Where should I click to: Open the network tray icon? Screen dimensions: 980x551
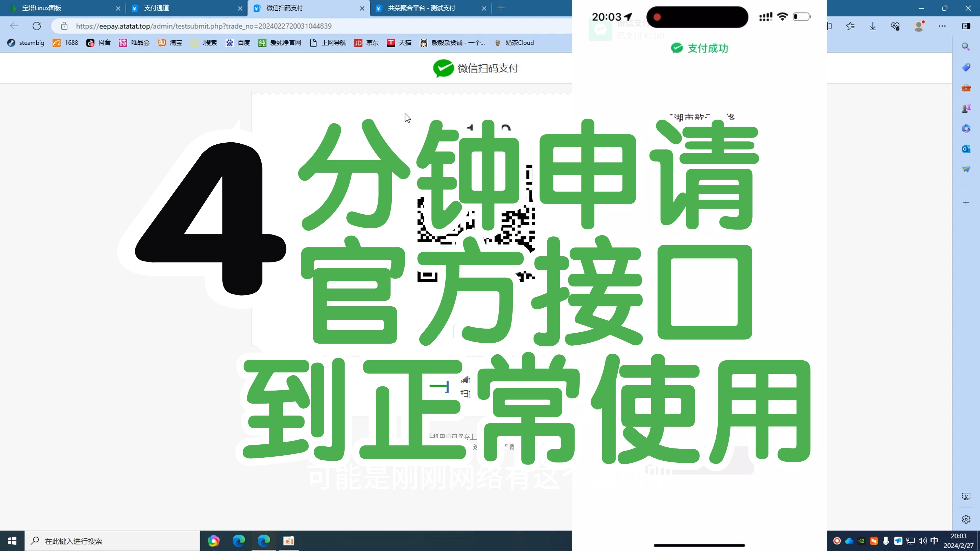click(910, 541)
